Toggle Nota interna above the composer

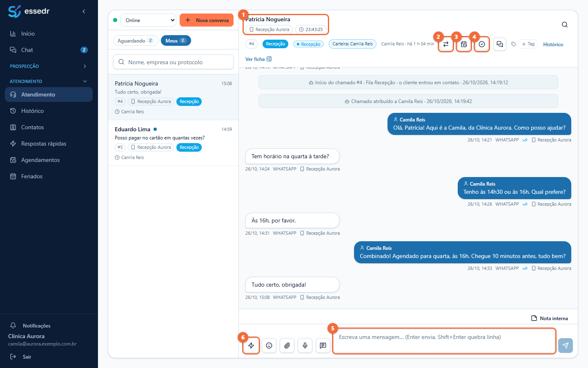(550, 318)
